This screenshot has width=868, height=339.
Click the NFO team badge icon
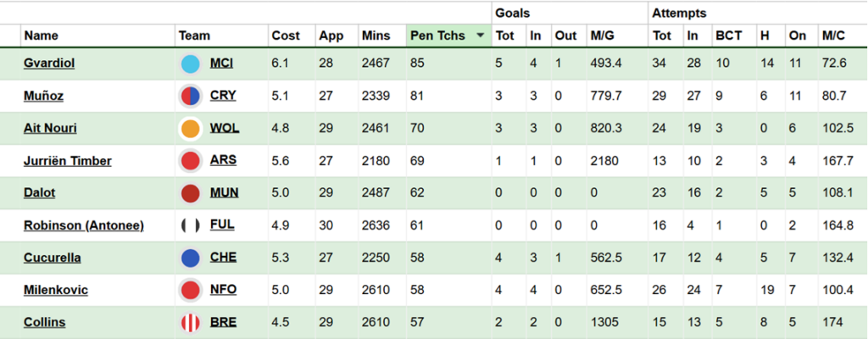[x=190, y=290]
